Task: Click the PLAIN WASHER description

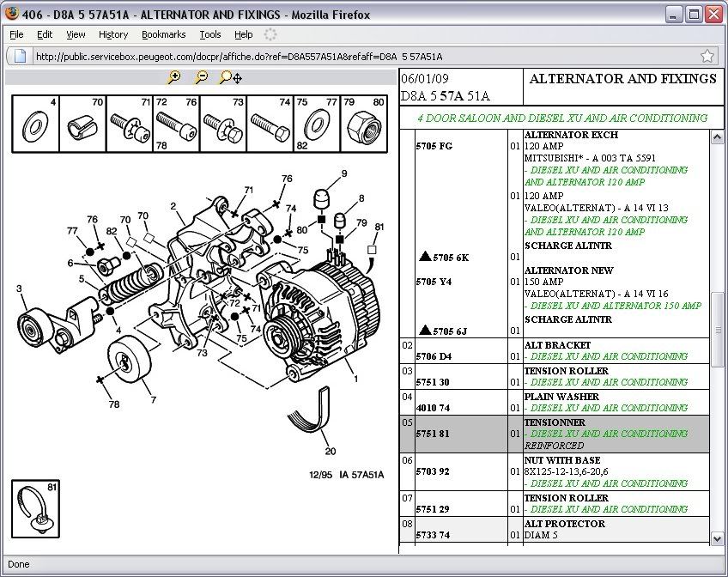Action: click(x=561, y=397)
